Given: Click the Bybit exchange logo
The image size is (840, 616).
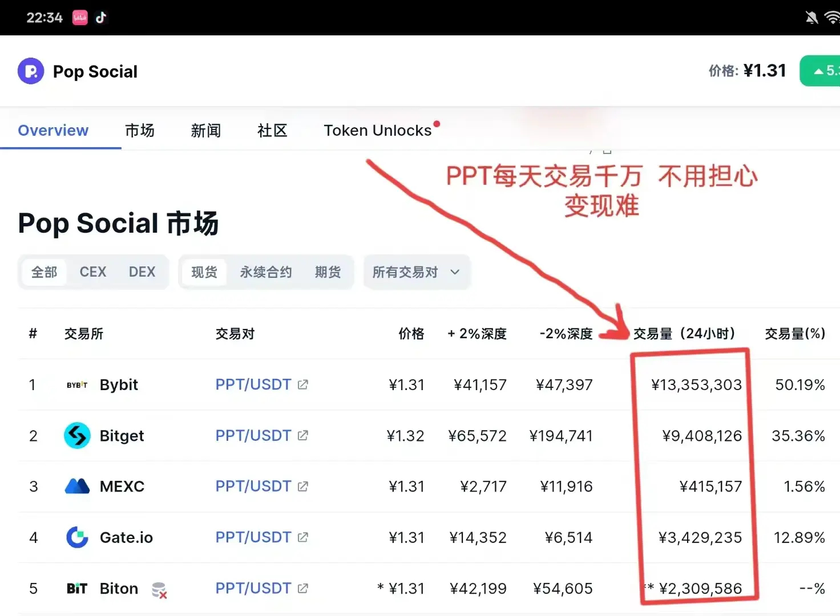Looking at the screenshot, I should pyautogui.click(x=77, y=385).
